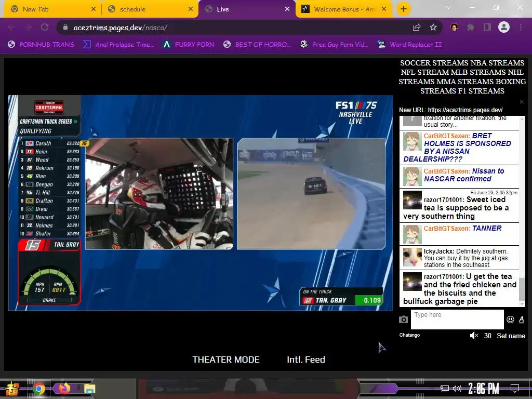
Task: Open the notification center icon
Action: (515, 388)
